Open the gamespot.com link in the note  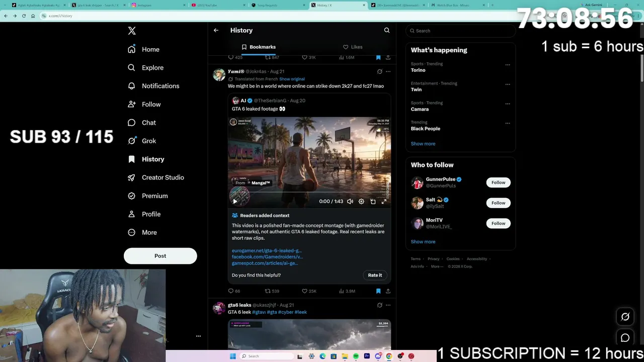coord(265,263)
